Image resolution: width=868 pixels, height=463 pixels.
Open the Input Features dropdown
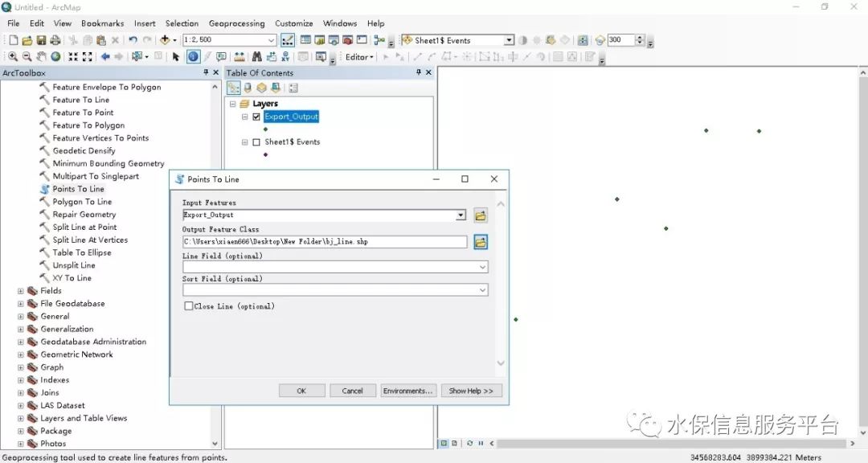click(x=461, y=215)
